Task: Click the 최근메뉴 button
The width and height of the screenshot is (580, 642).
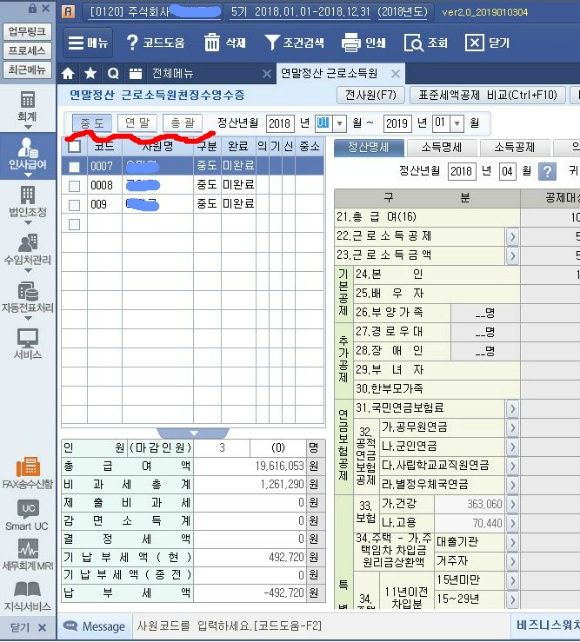Action: tap(27, 70)
